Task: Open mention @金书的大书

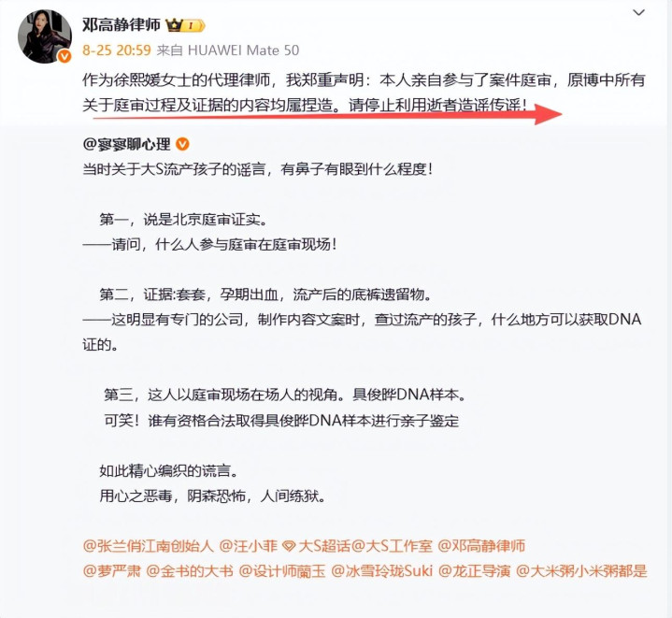Action: coord(190,571)
